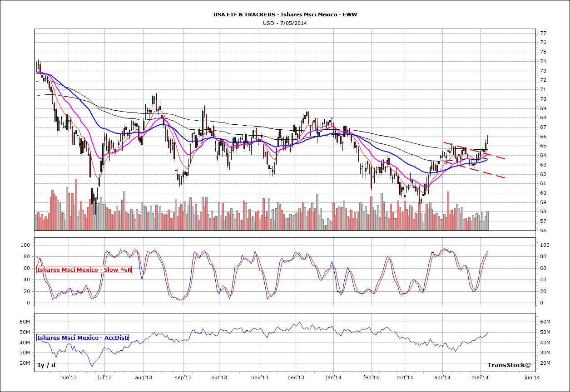The height and width of the screenshot is (392, 570).
Task: Click the 75 price axis label
Action: pyautogui.click(x=543, y=52)
